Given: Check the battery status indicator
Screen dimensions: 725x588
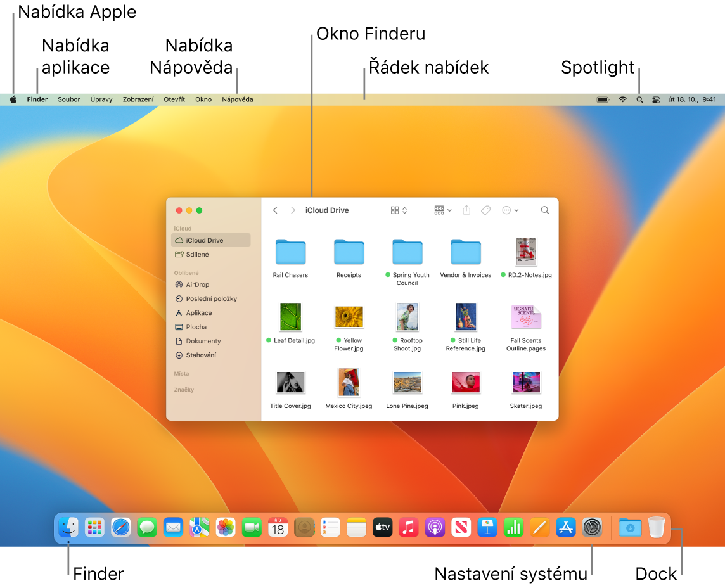Looking at the screenshot, I should point(601,99).
